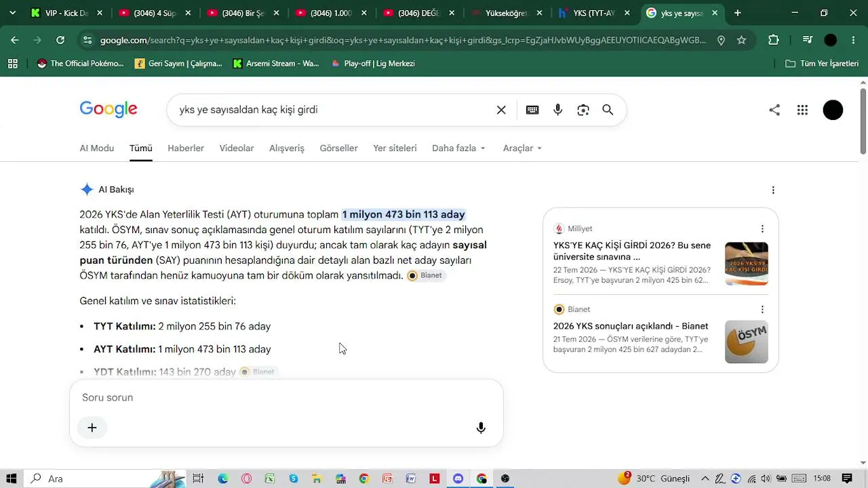Open the Milliyet article thumbnail image
The image size is (868, 488).
(x=747, y=264)
